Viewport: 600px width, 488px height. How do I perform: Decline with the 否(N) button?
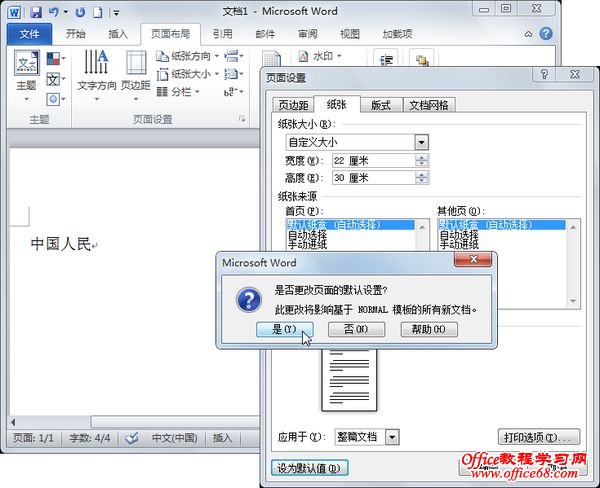[356, 329]
